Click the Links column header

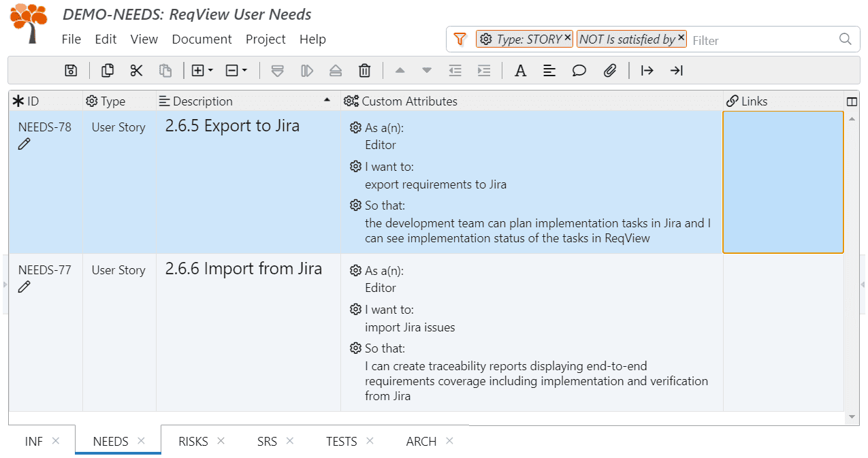coord(783,101)
